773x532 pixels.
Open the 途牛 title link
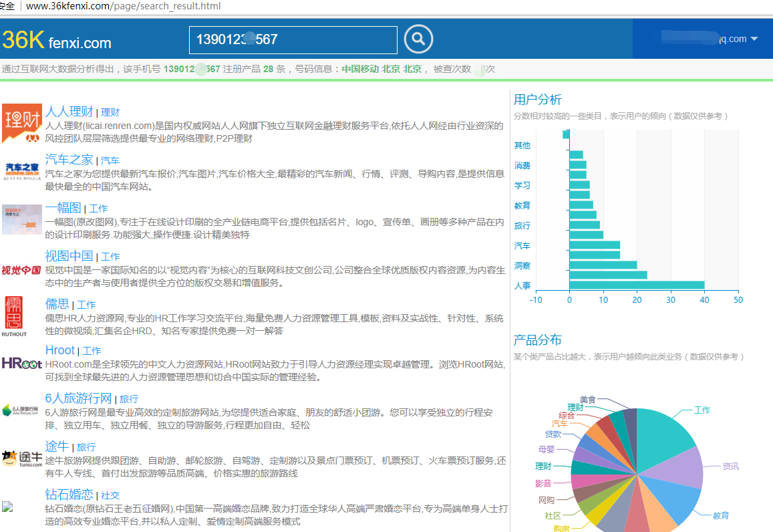coord(57,446)
